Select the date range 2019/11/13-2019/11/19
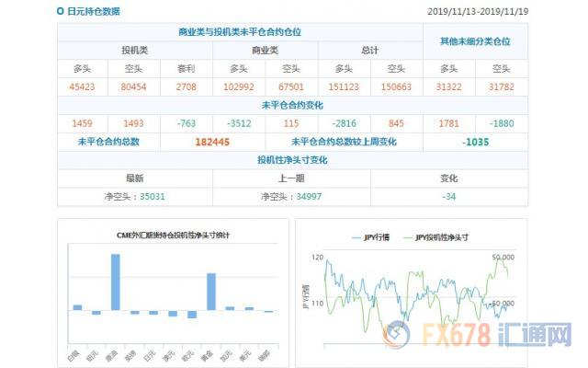588x368 pixels. (478, 12)
